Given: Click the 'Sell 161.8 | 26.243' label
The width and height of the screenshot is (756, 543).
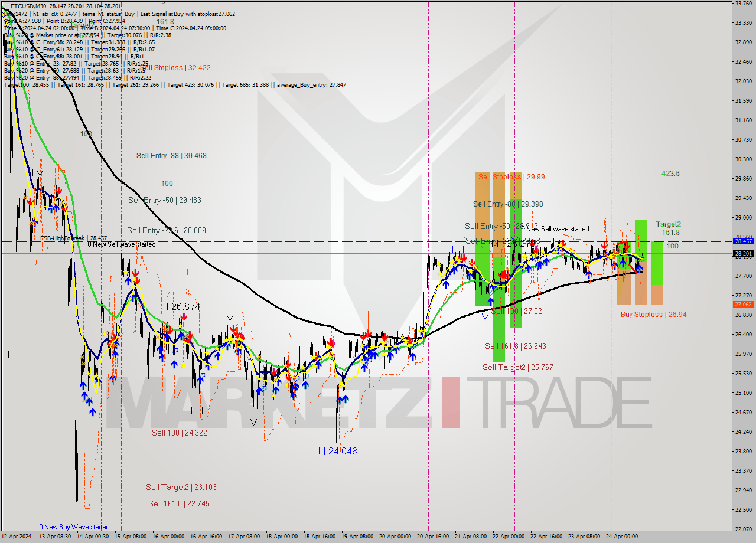Looking at the screenshot, I should pos(516,346).
